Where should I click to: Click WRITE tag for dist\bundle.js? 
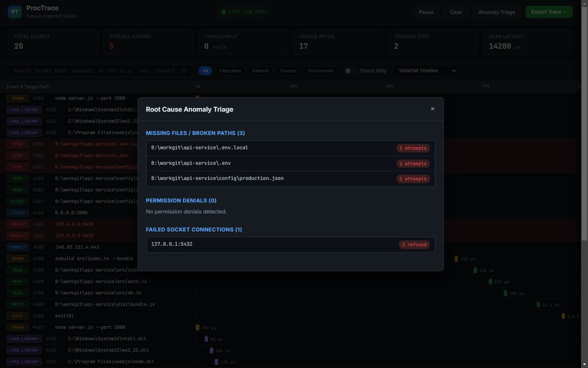[x=18, y=304]
